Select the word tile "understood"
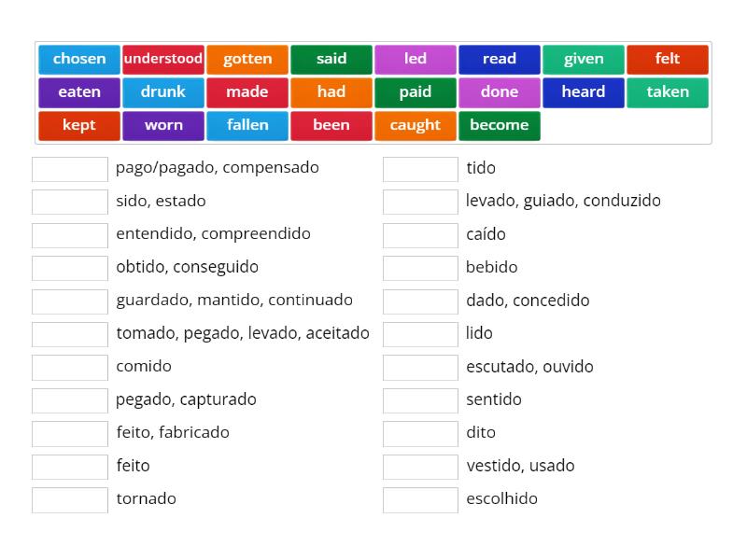 pos(162,59)
